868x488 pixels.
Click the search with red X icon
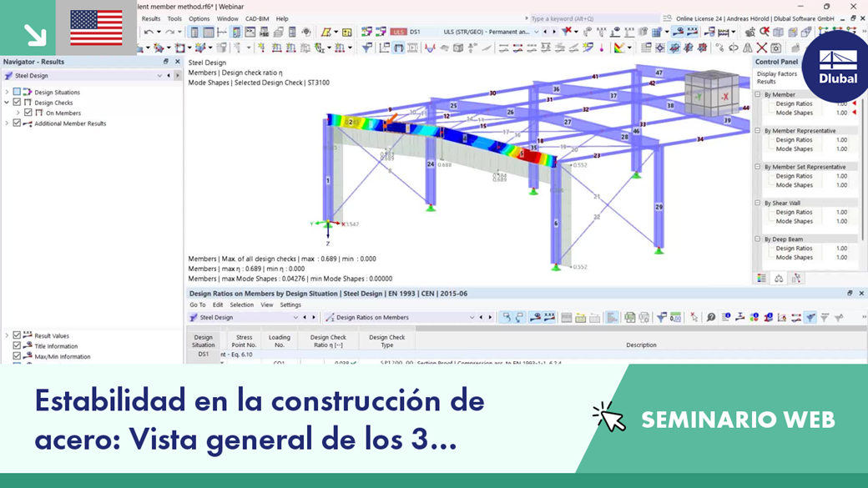coord(765,32)
